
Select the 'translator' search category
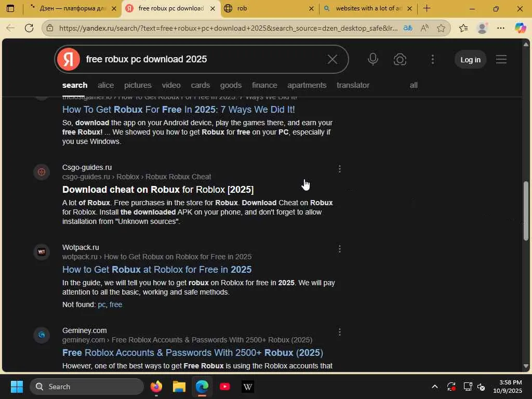click(353, 85)
